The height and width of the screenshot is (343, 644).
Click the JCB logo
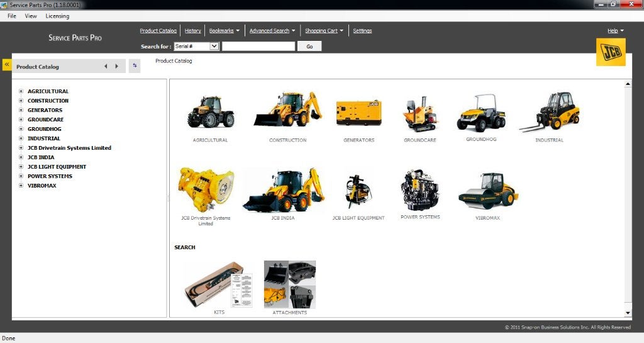coord(611,52)
